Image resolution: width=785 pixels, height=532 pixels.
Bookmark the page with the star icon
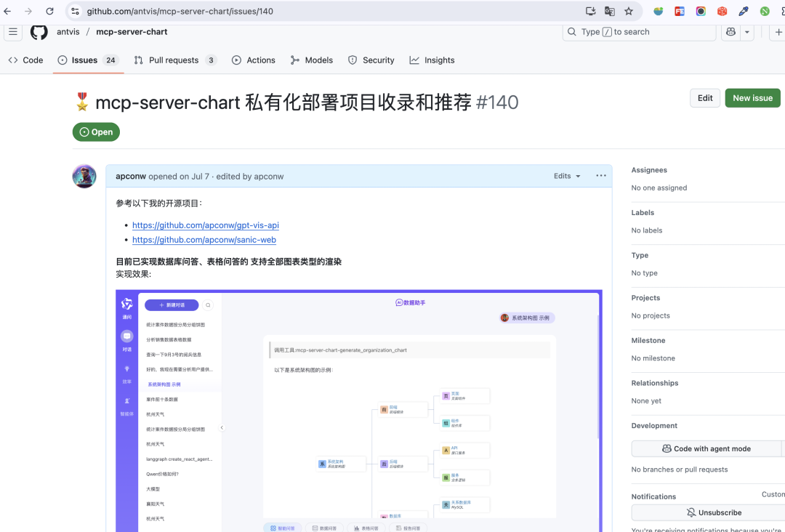tap(629, 11)
